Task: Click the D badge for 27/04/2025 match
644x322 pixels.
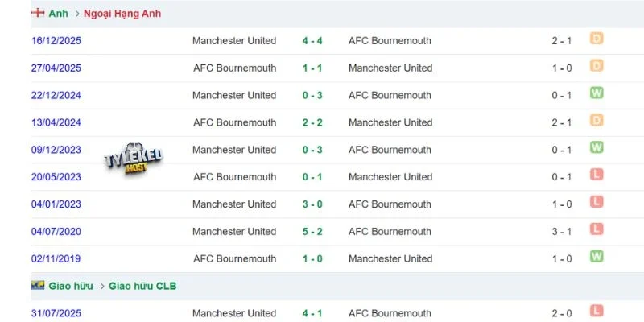Action: (597, 66)
